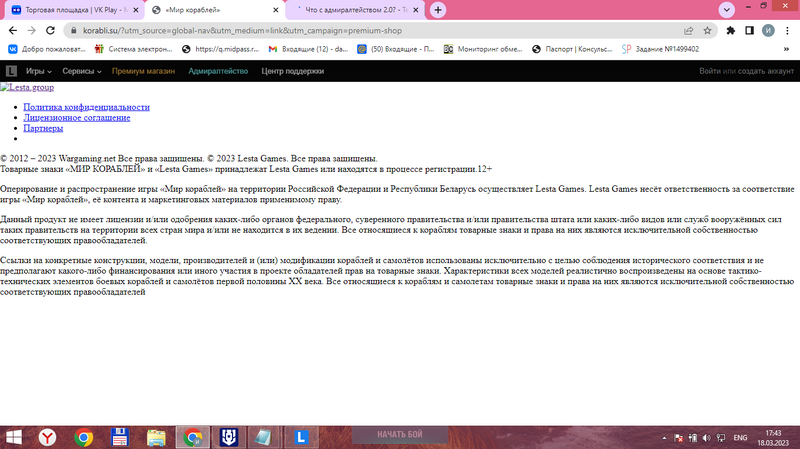
Task: Bookmark this page with the star
Action: [707, 31]
